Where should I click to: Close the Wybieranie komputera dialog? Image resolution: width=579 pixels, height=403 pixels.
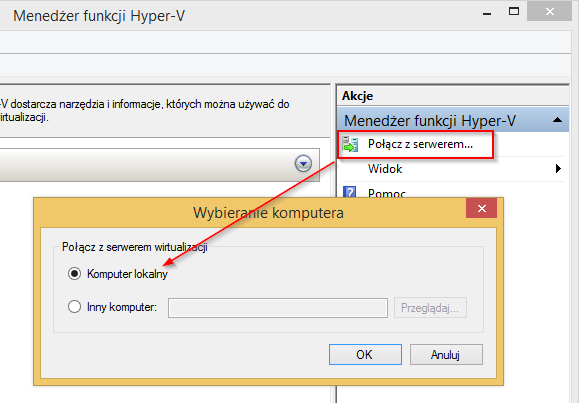point(481,208)
